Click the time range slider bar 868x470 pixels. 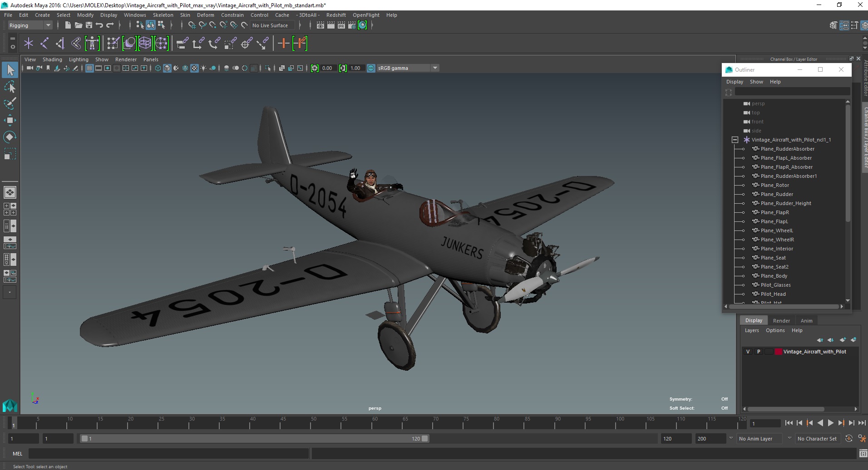(x=254, y=439)
